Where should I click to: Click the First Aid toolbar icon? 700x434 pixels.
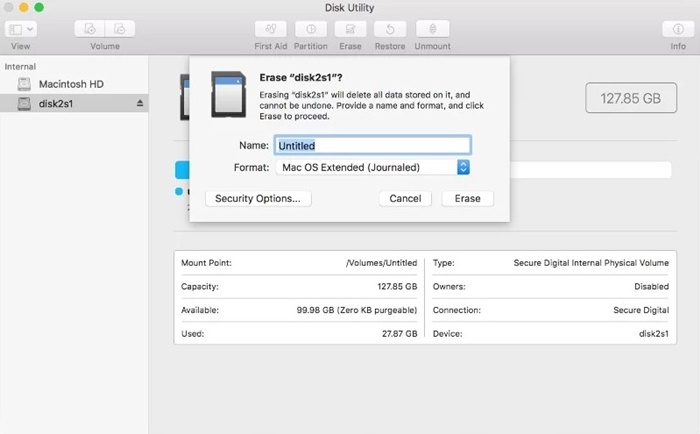271,29
